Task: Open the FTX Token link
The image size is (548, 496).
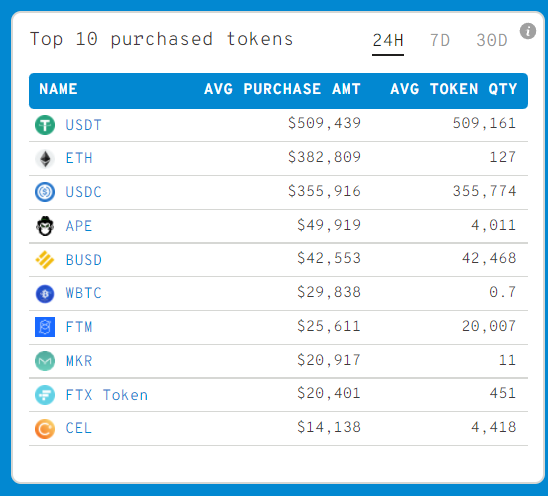Action: click(x=107, y=395)
